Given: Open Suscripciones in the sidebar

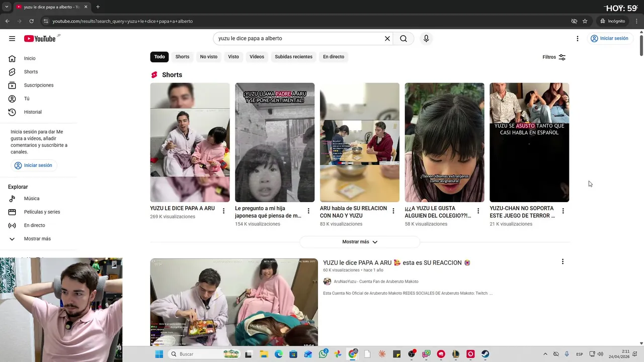Looking at the screenshot, I should click(38, 85).
